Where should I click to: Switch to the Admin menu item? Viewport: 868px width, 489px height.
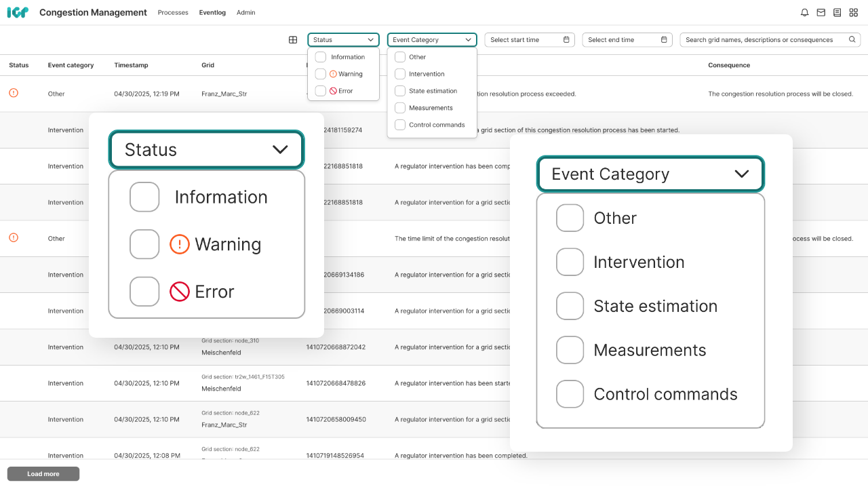tap(245, 12)
